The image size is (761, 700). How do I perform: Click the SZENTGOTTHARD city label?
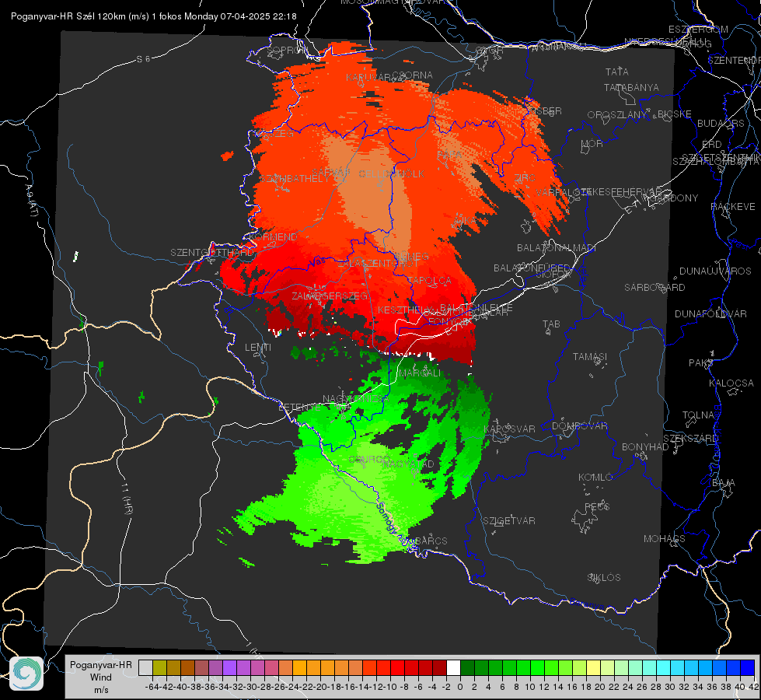click(212, 253)
